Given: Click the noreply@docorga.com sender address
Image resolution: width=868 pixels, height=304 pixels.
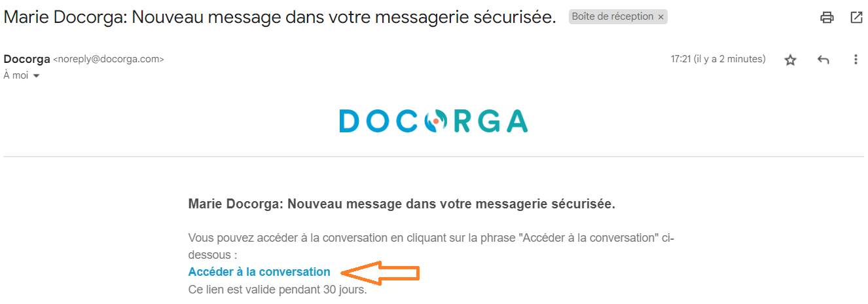Looking at the screenshot, I should tap(108, 59).
